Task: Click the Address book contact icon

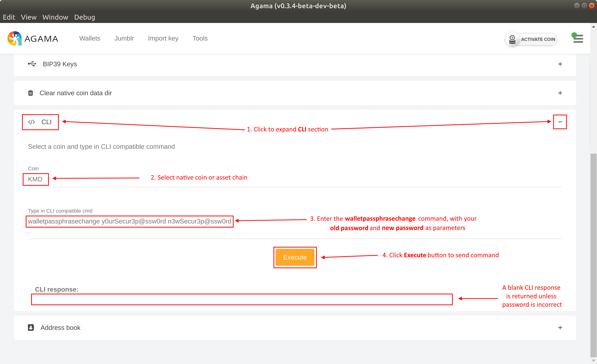Action: (x=31, y=328)
